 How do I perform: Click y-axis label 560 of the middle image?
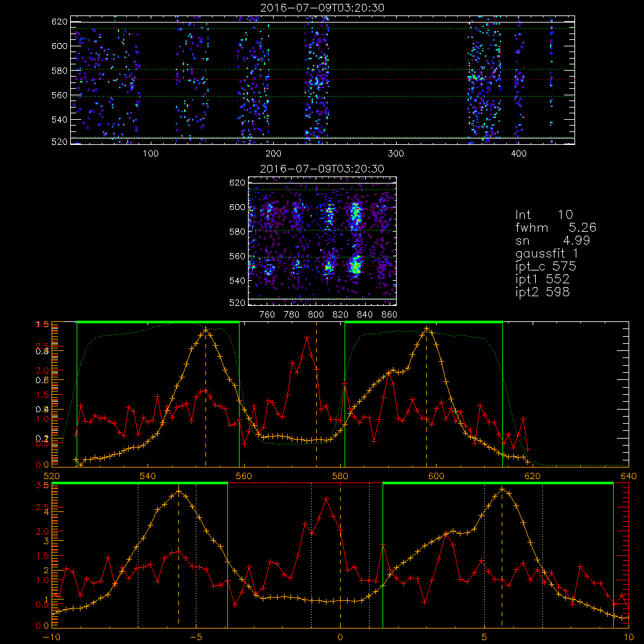point(237,256)
